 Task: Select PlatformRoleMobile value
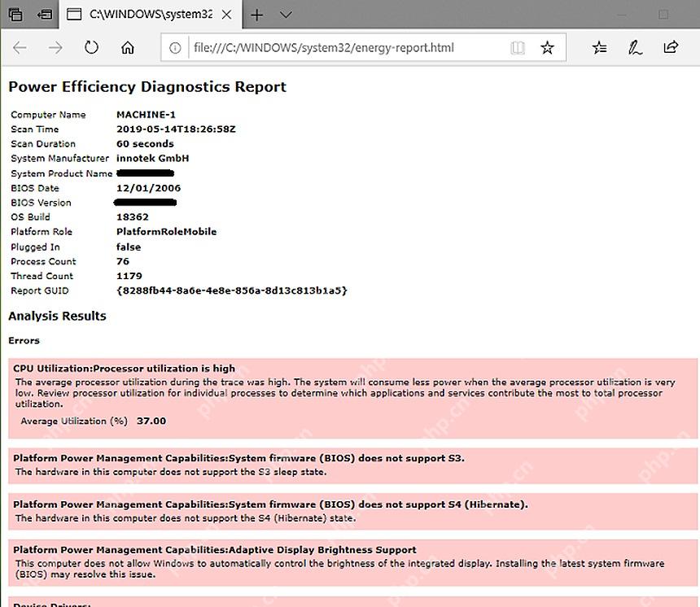coord(167,232)
